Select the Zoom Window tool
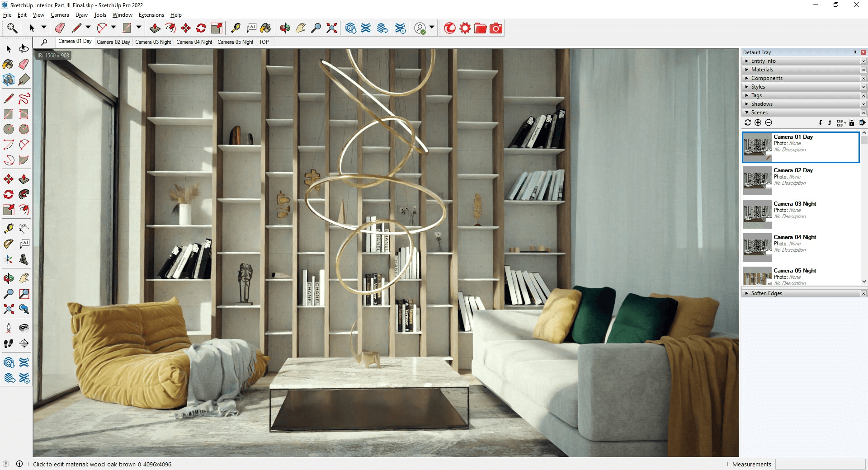The height and width of the screenshot is (470, 868). tap(24, 294)
